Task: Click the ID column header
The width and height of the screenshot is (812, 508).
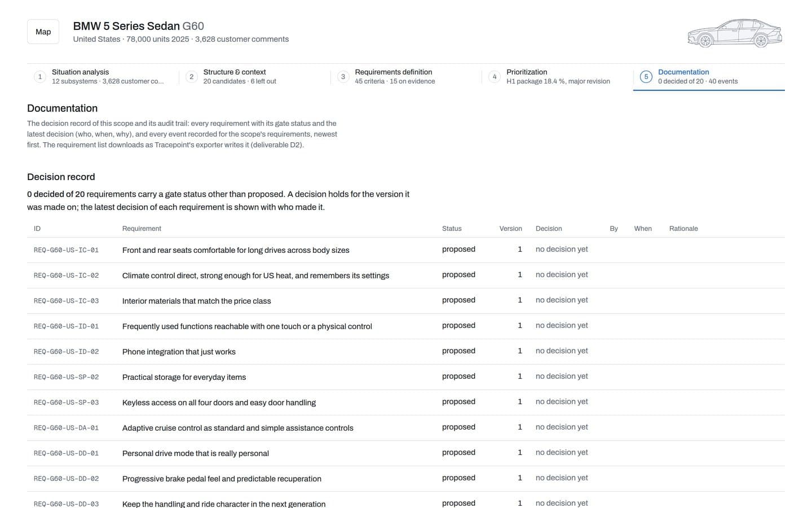Action: (x=37, y=229)
